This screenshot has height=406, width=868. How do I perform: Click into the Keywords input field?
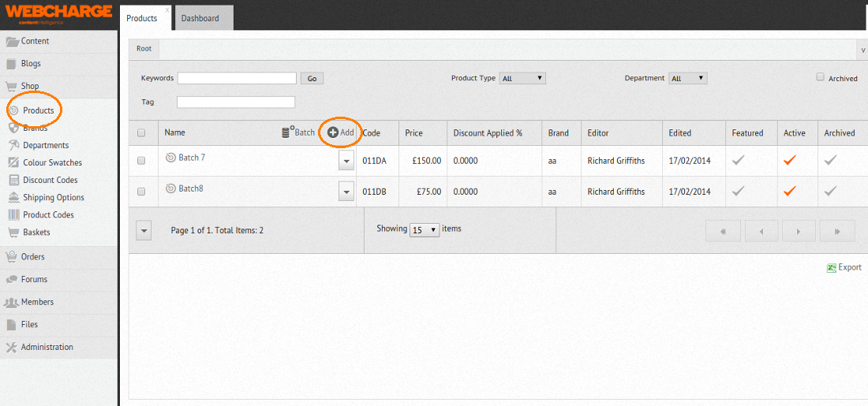237,78
